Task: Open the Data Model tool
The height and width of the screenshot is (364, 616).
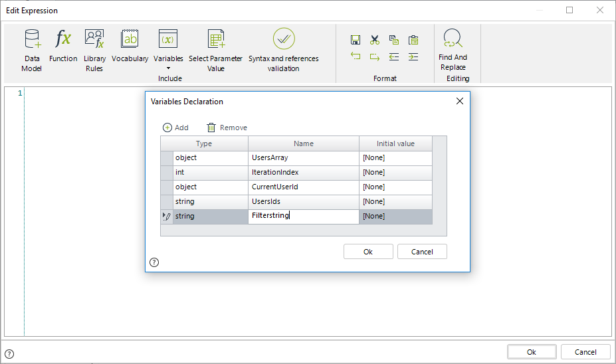Action: [x=32, y=50]
